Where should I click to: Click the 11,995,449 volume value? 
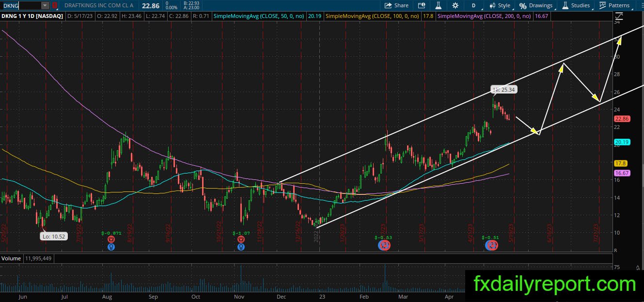click(x=38, y=258)
